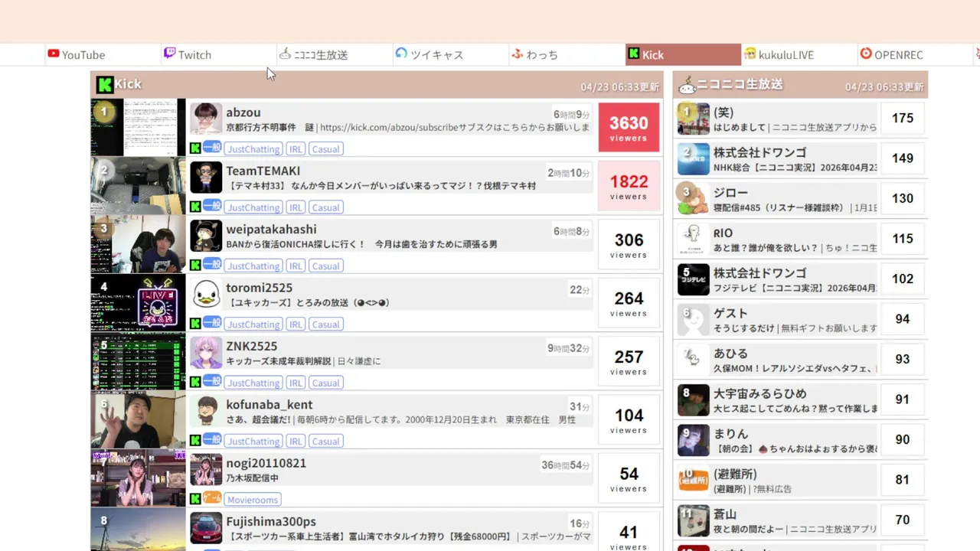Screen dimensions: 980x551
Task: Open the abzou channel name link
Action: tap(243, 112)
